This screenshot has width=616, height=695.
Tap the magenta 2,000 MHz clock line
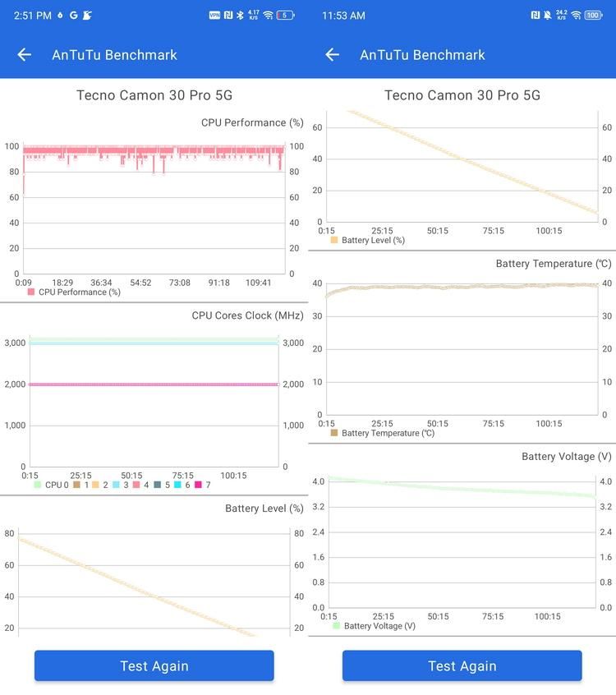pyautogui.click(x=154, y=384)
